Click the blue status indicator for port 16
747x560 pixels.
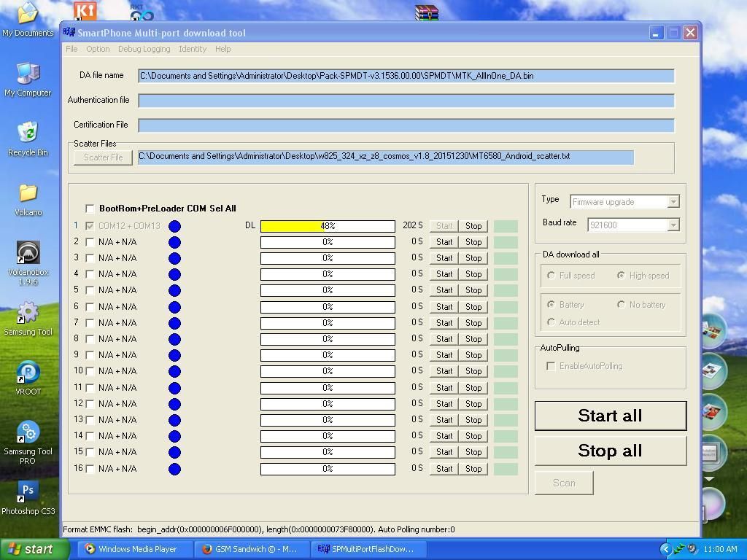[x=175, y=469]
